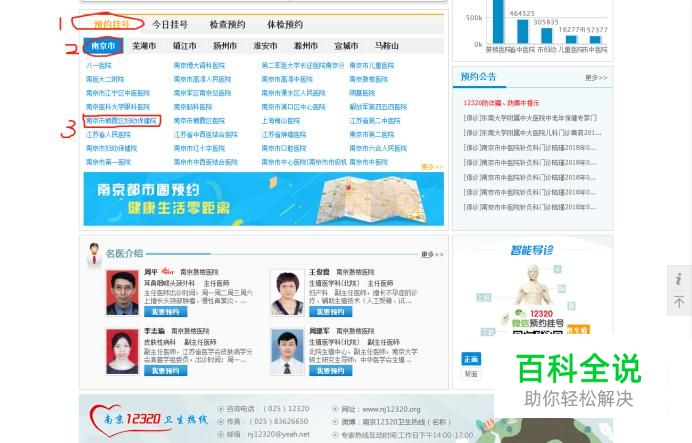Switch to the 芜湖市 city tab
Image resolution: width=692 pixels, height=443 pixels.
[x=144, y=46]
